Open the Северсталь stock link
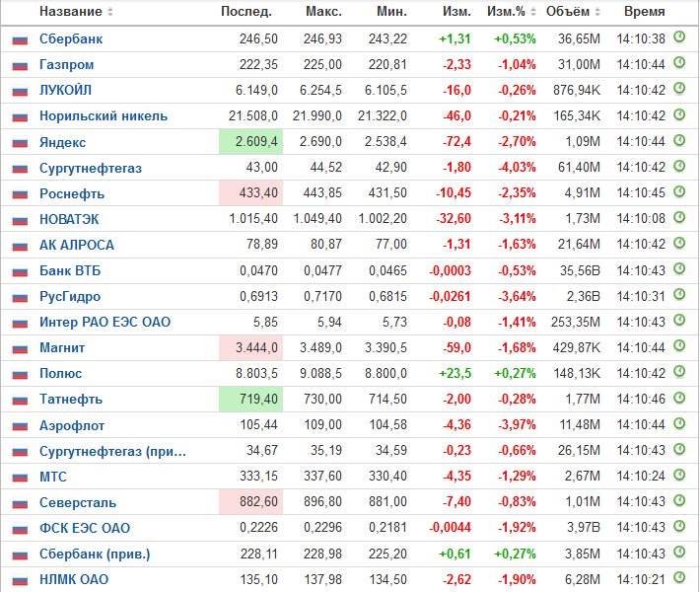This screenshot has height=592, width=700. 78,502
